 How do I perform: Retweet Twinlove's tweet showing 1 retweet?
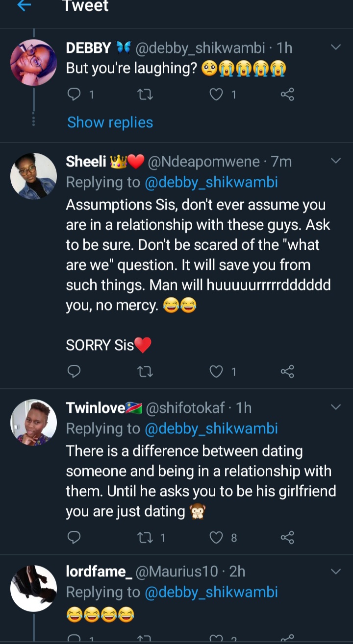click(x=146, y=538)
